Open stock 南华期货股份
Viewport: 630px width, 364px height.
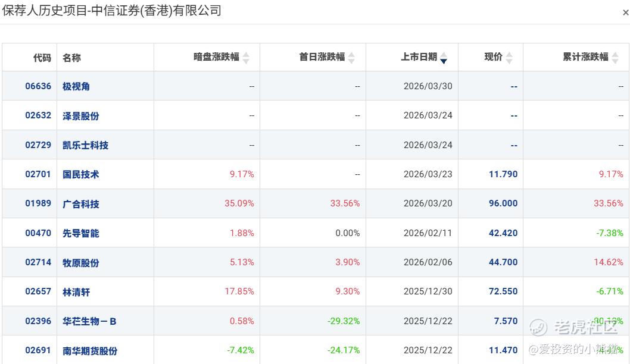click(90, 351)
